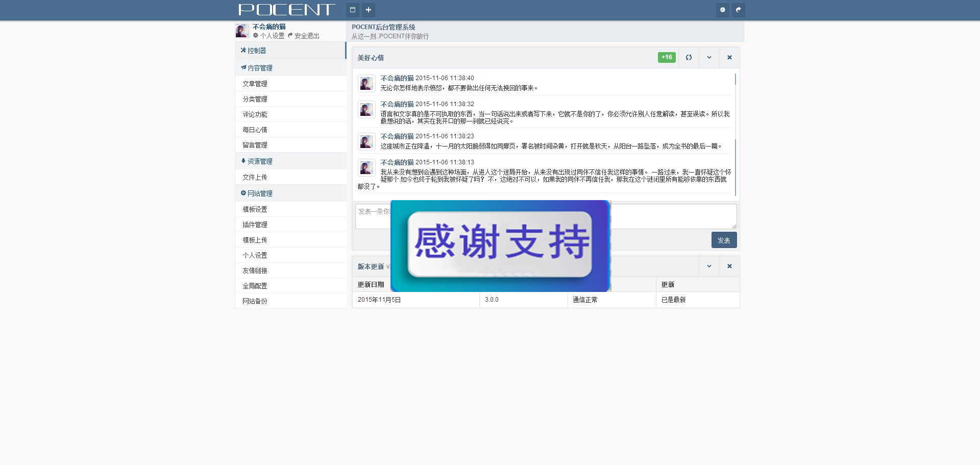Open 分类管理 in the sidebar
The height and width of the screenshot is (465, 980).
click(290, 99)
